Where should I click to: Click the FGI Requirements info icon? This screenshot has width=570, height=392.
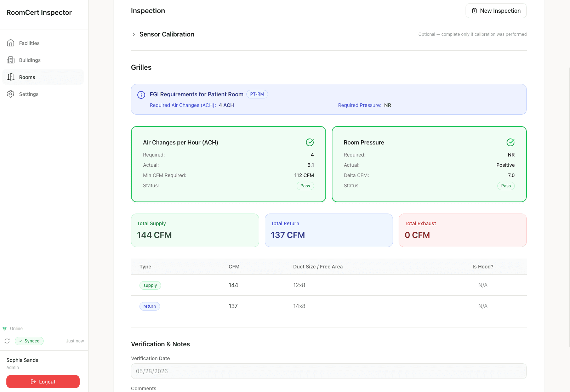click(141, 95)
